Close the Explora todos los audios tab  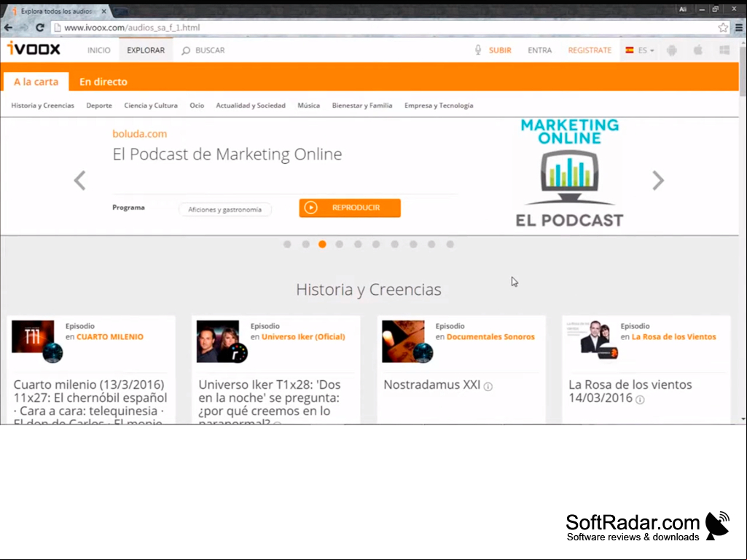(x=104, y=11)
